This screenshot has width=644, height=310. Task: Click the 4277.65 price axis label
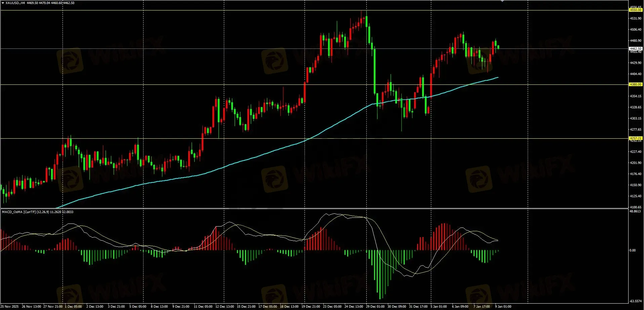coord(636,130)
